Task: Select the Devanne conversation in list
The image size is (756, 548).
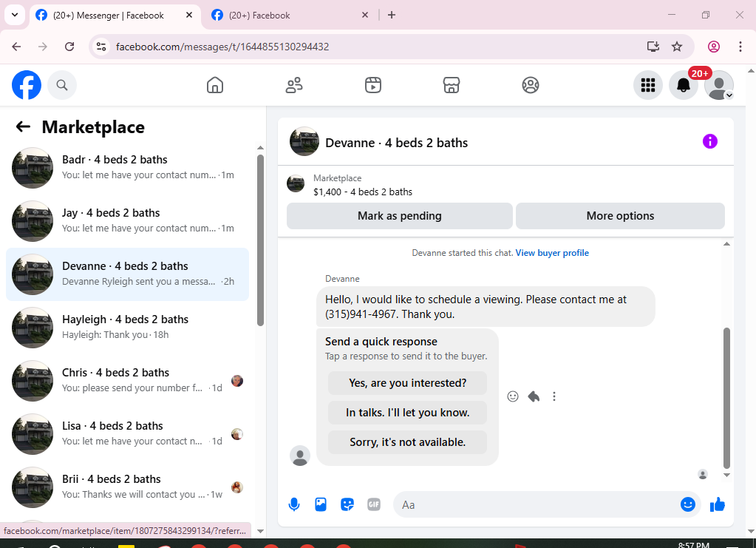Action: (127, 274)
